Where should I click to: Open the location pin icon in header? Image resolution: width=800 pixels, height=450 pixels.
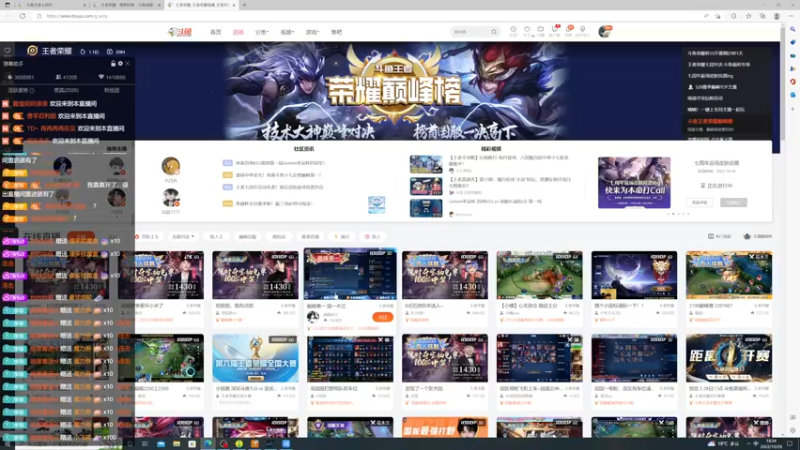click(582, 30)
